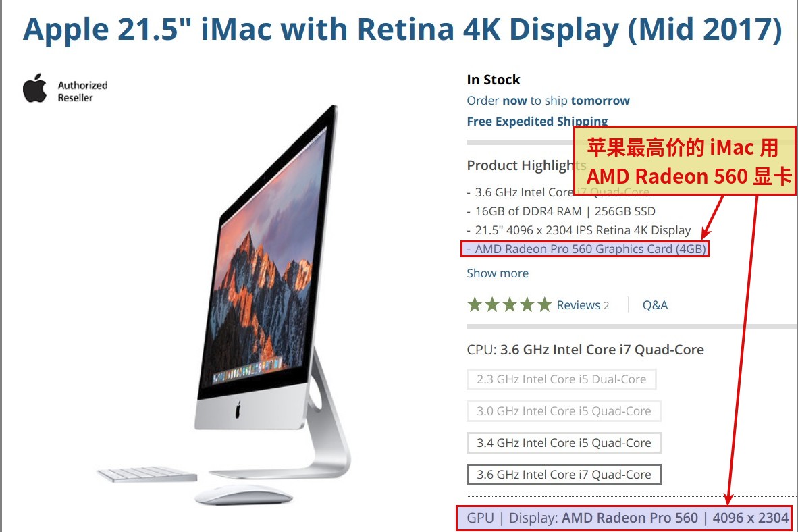Click Free Expedited Shipping link
Viewport: 798px width, 532px height.
(537, 121)
